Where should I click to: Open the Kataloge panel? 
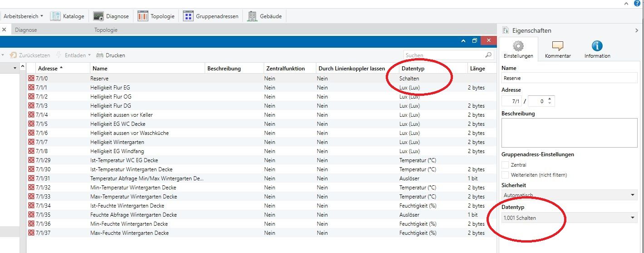67,16
